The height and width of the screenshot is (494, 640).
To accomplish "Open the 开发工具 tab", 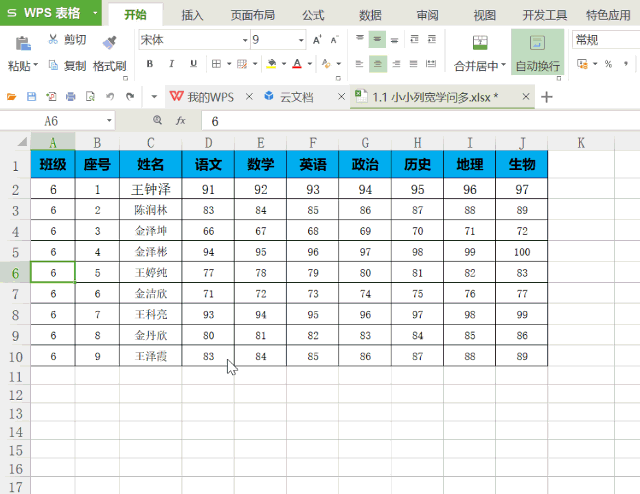I will tap(544, 15).
